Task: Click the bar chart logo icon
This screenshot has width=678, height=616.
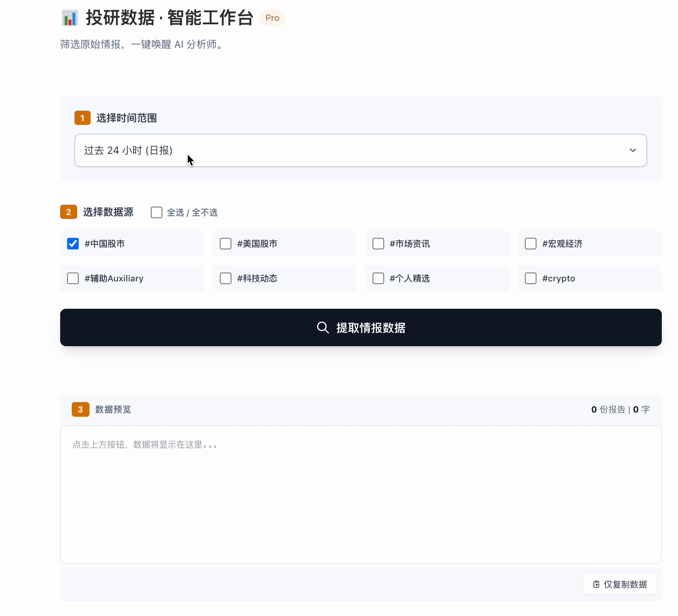Action: click(x=70, y=18)
